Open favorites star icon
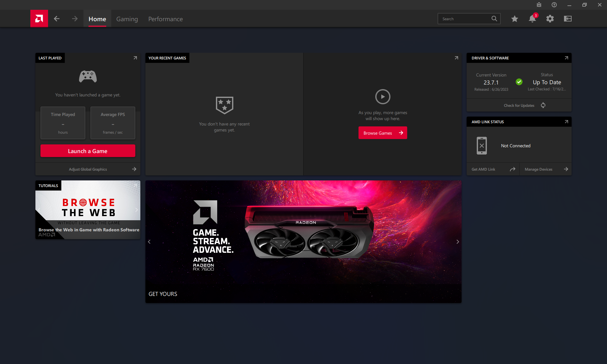The height and width of the screenshot is (364, 607). pos(515,19)
